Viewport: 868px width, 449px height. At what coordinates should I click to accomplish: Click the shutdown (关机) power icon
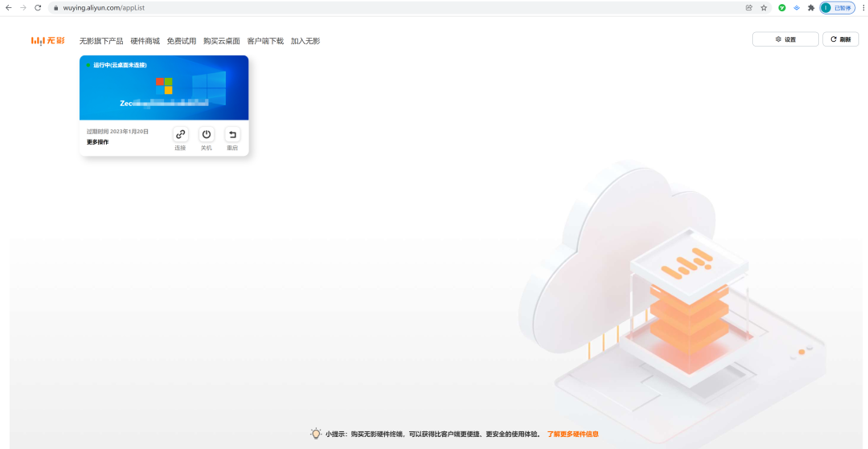coord(207,134)
